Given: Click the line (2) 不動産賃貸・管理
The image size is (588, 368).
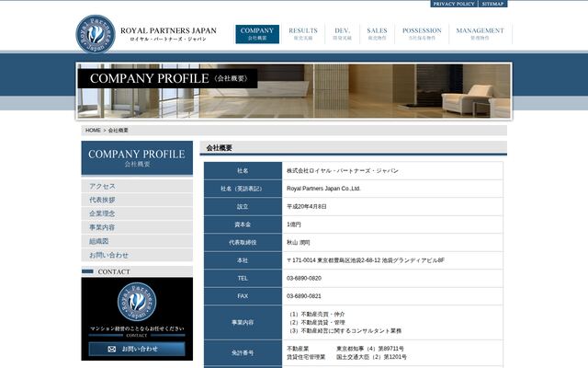Looking at the screenshot, I should pos(316,323).
